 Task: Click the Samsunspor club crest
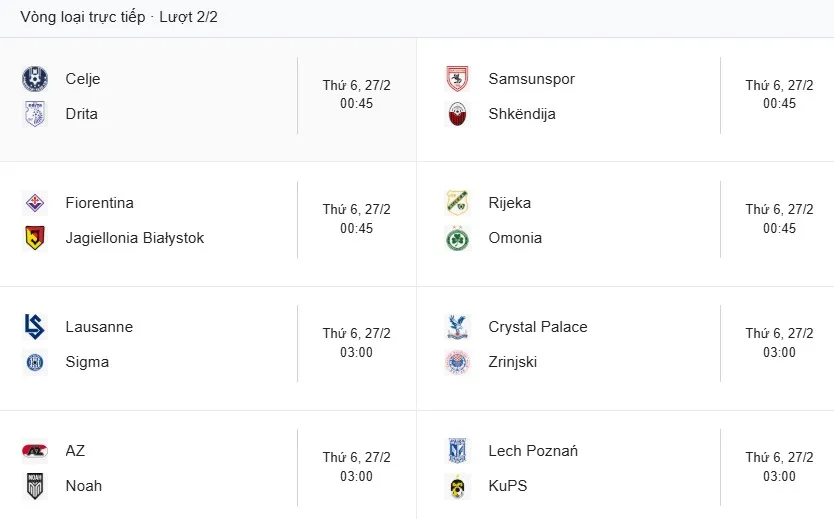pyautogui.click(x=458, y=79)
